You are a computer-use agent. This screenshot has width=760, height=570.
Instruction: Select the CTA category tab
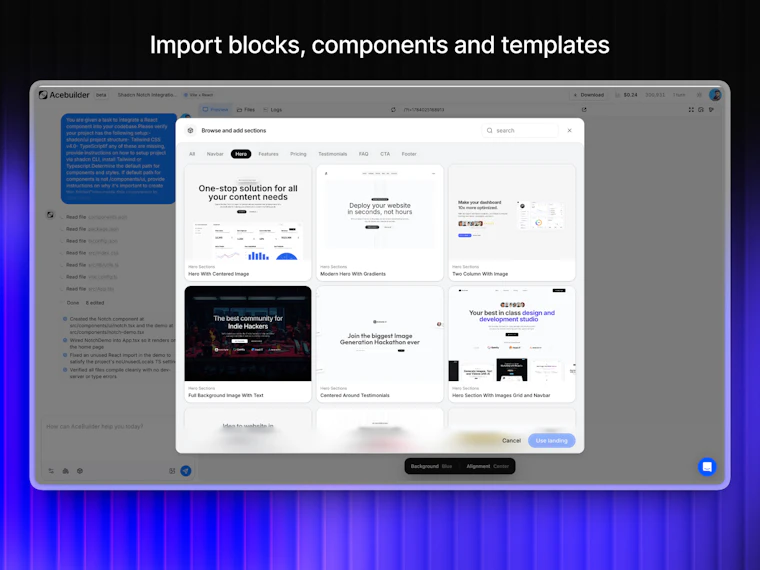385,154
